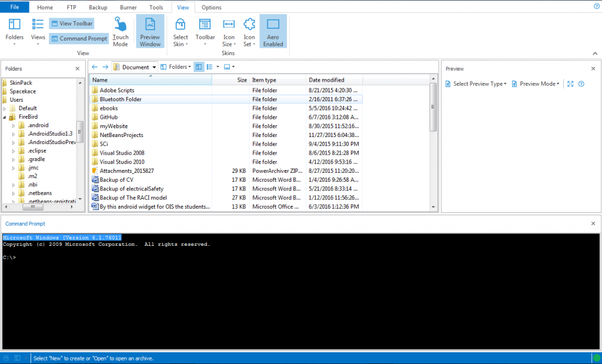This screenshot has height=364, width=602.
Task: Close the Folders panel
Action: pos(78,69)
